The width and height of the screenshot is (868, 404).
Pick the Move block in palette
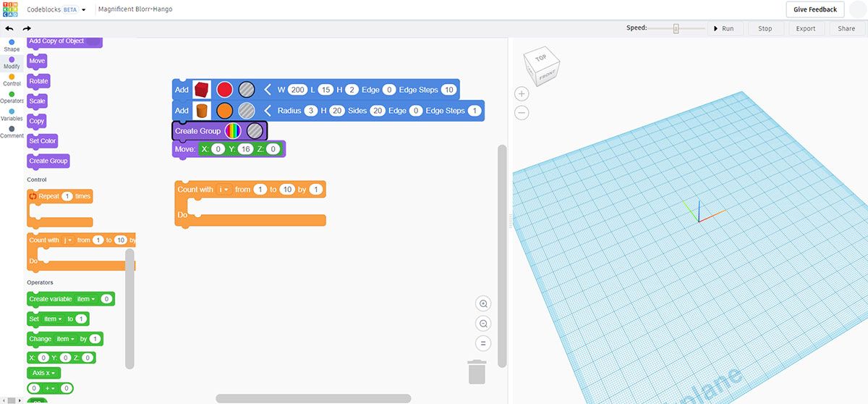tap(37, 61)
